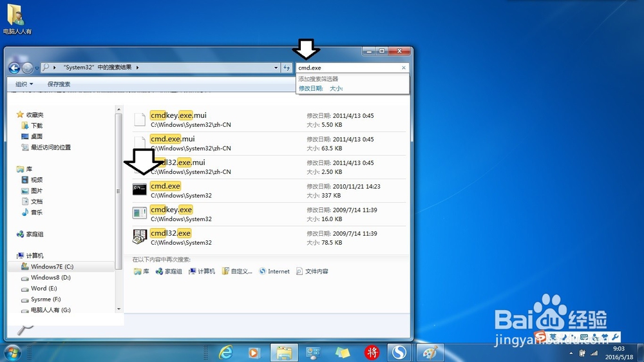Select 计算机 in navigation pane
The height and width of the screenshot is (362, 644).
[x=35, y=256]
